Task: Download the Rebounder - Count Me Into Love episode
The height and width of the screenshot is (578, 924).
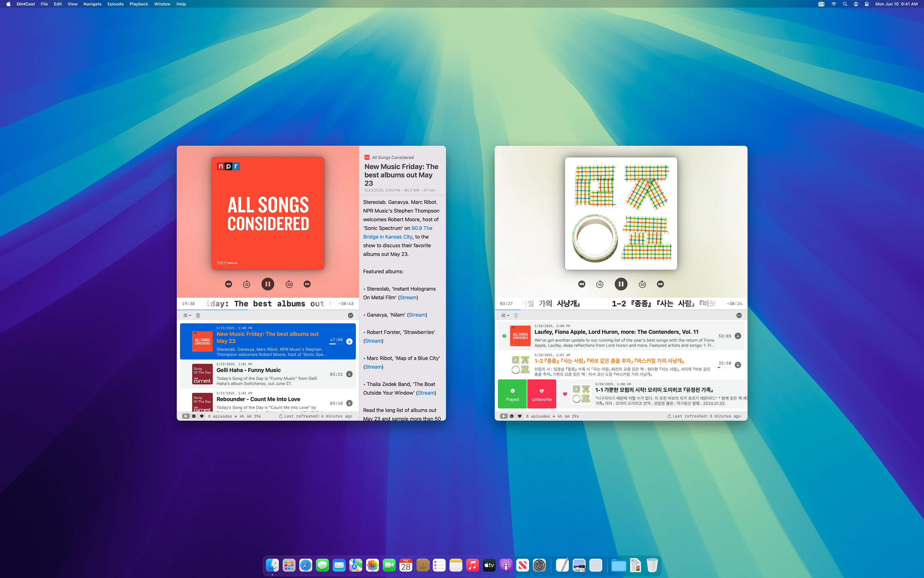Action: point(349,403)
